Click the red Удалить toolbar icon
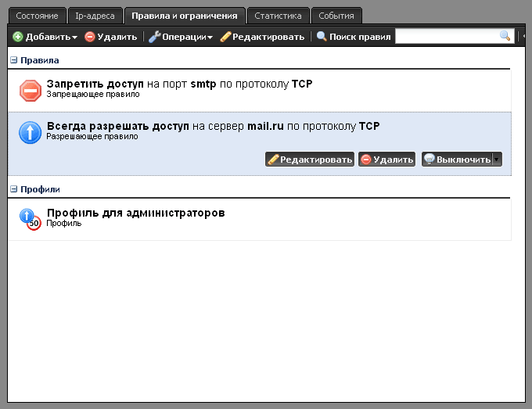The width and height of the screenshot is (532, 409). click(89, 37)
